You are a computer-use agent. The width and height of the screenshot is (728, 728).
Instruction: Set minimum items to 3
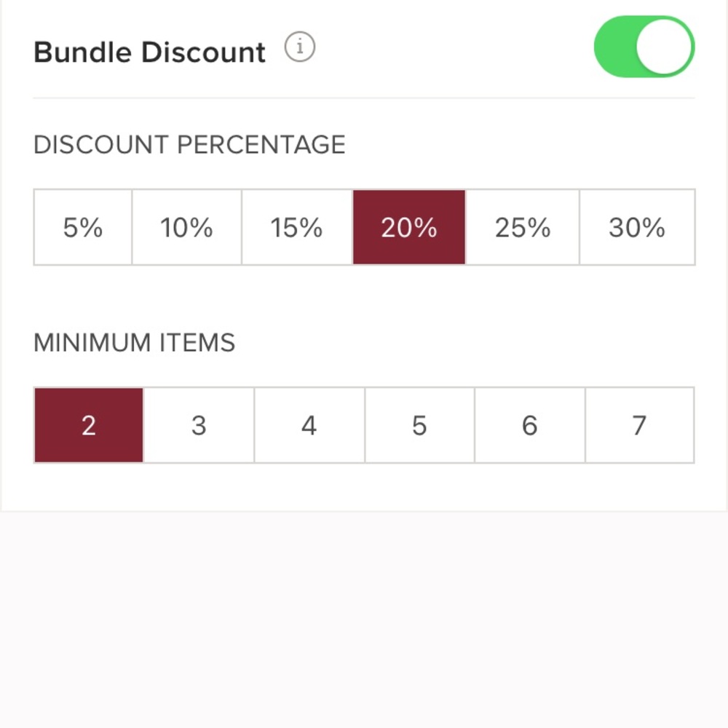coord(199,425)
